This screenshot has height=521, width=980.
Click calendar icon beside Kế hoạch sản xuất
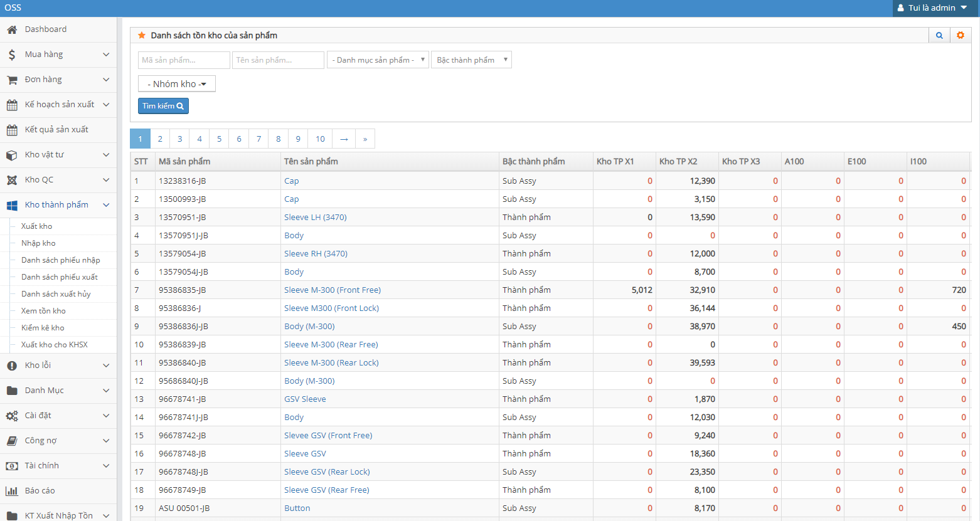12,105
